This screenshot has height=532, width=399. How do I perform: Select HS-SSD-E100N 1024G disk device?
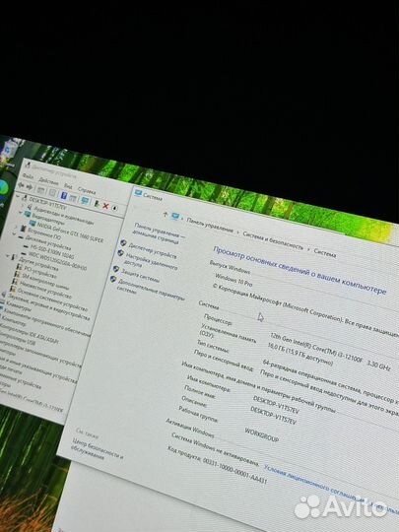click(x=52, y=251)
